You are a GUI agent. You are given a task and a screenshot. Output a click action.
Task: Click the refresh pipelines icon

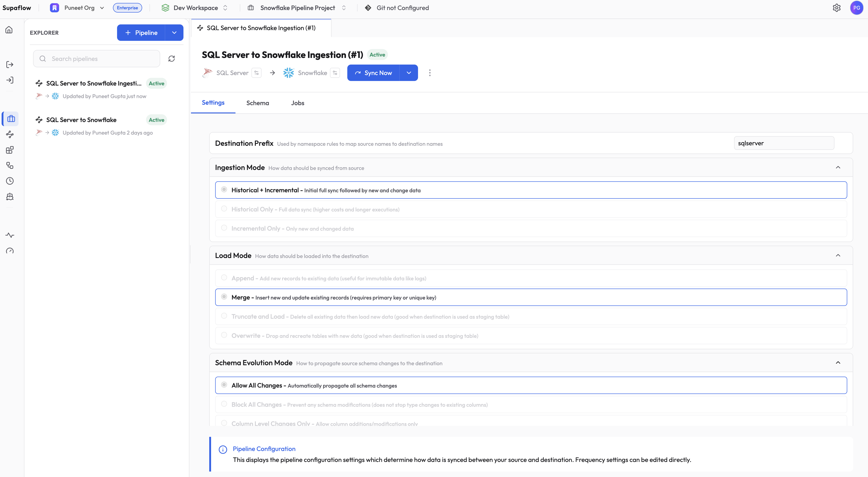(172, 59)
